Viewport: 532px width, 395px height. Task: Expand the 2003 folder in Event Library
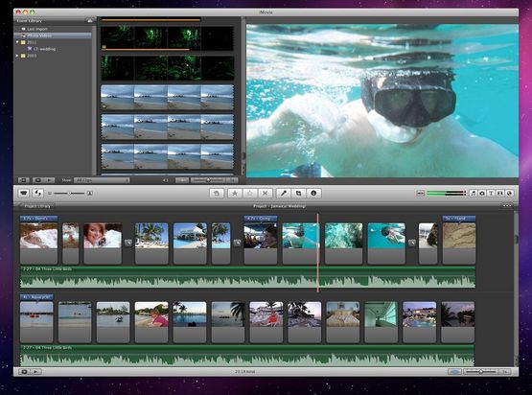coord(17,56)
